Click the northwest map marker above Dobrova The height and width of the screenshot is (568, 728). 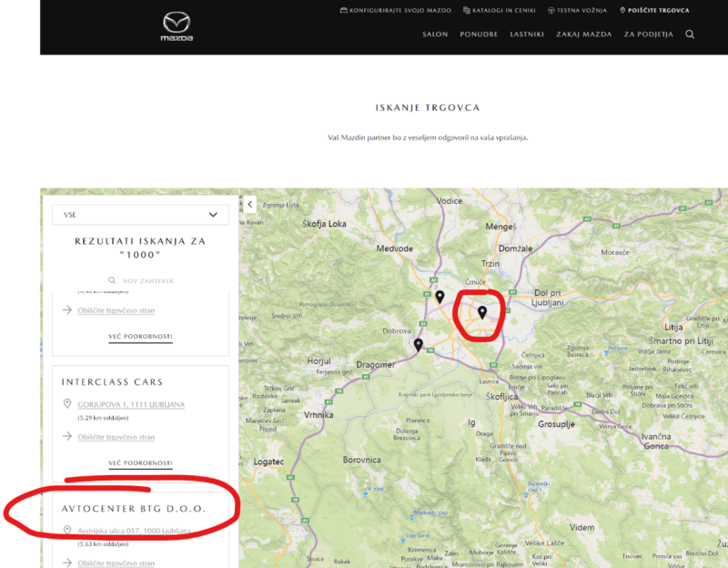pyautogui.click(x=440, y=296)
